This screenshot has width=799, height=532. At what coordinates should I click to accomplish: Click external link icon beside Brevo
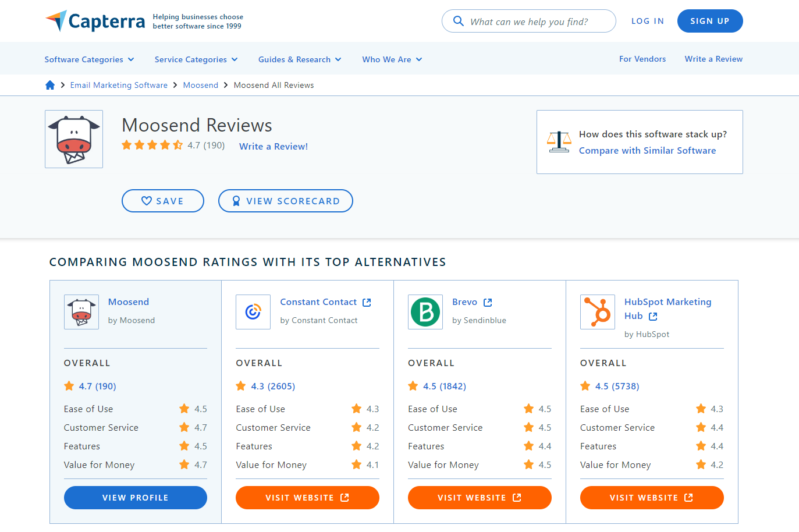point(488,303)
